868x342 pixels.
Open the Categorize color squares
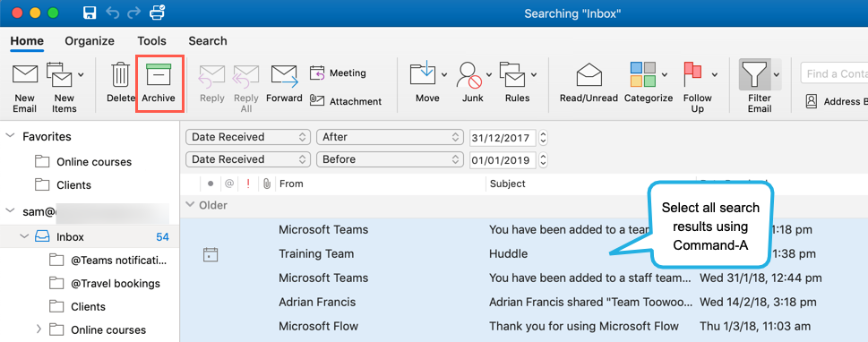click(643, 74)
